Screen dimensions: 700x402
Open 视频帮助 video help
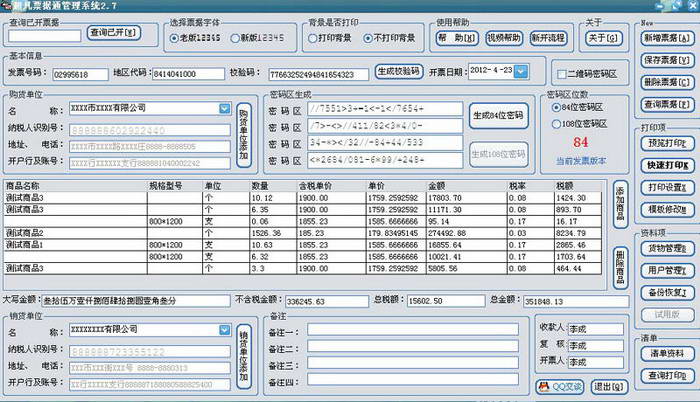(502, 38)
